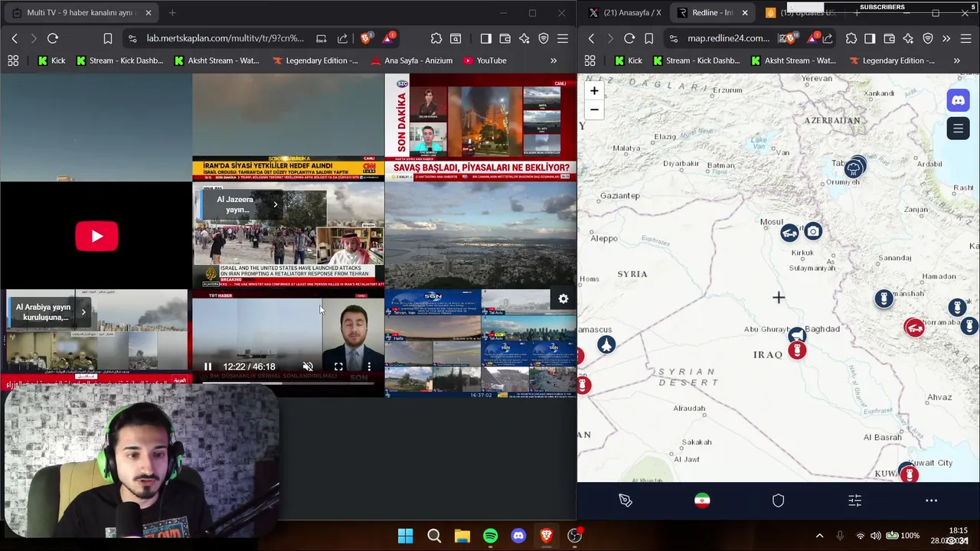980x551 pixels.
Task: Click the lab.mertskaplan.com address bar
Action: pyautogui.click(x=225, y=38)
